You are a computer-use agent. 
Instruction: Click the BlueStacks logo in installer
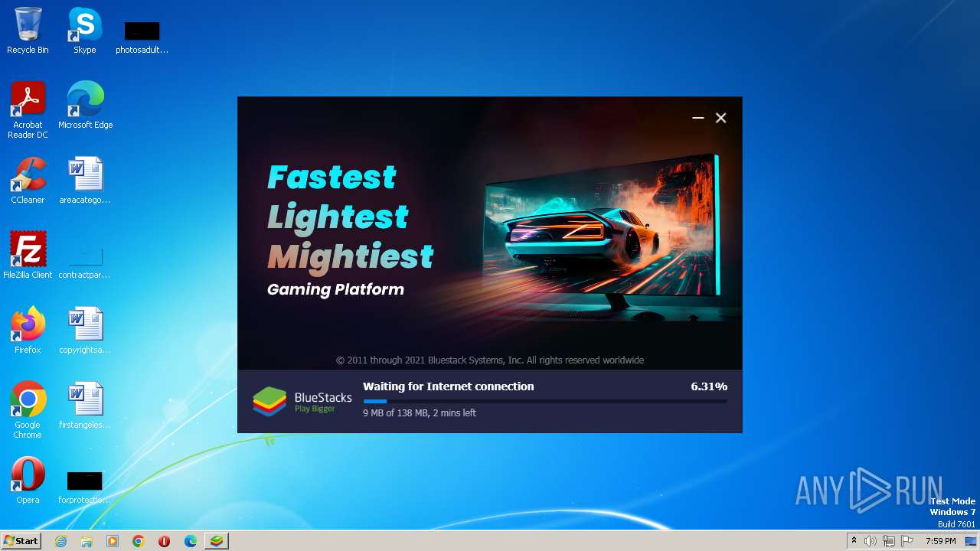(x=302, y=401)
